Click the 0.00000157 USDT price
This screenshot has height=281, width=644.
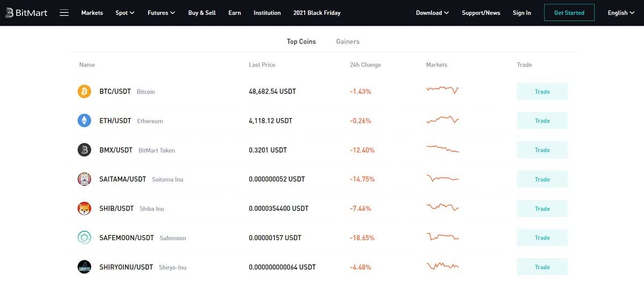(x=275, y=237)
